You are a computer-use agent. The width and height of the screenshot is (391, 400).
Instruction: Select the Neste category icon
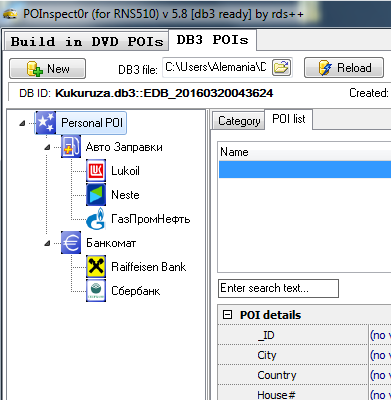click(96, 195)
